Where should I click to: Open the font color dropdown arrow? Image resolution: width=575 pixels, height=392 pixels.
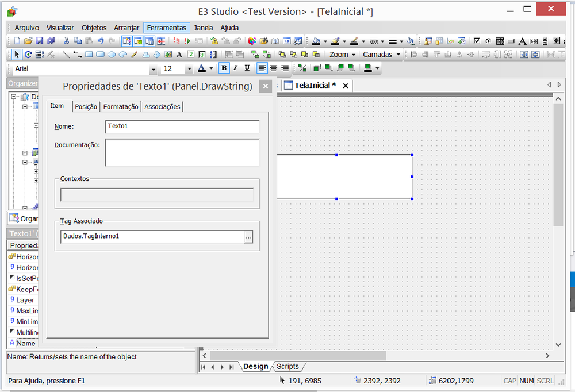coord(211,68)
